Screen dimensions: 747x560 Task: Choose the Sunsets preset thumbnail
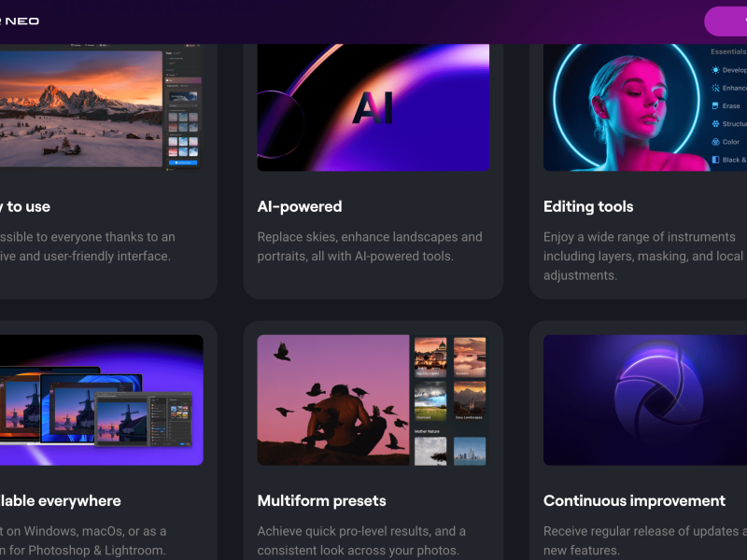point(470,356)
